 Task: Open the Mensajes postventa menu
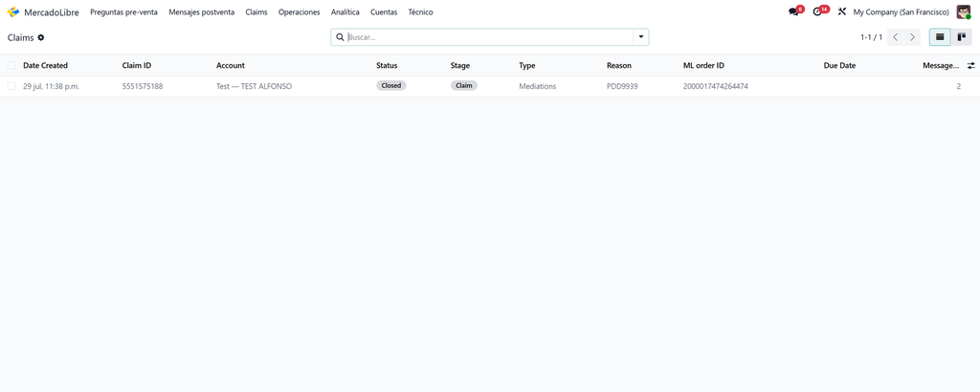coord(201,11)
